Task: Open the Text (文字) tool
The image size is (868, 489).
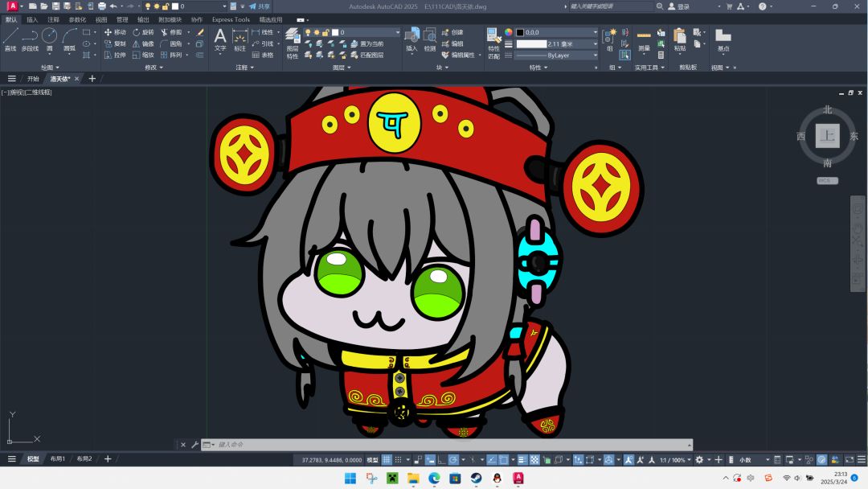Action: coord(220,39)
